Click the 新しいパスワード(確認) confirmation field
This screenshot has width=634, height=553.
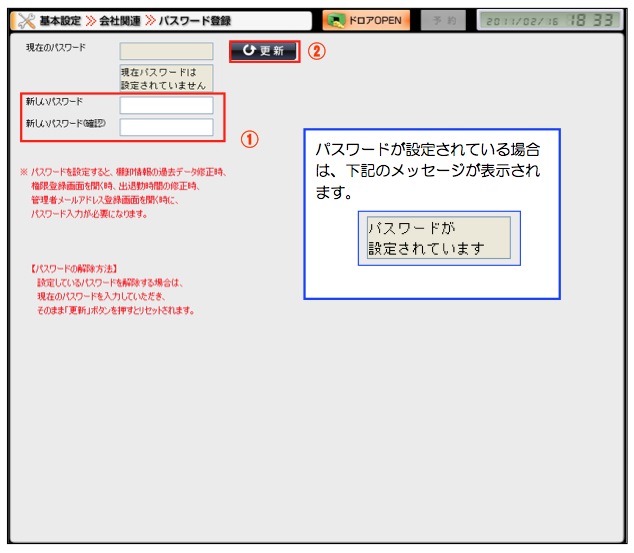click(x=166, y=127)
